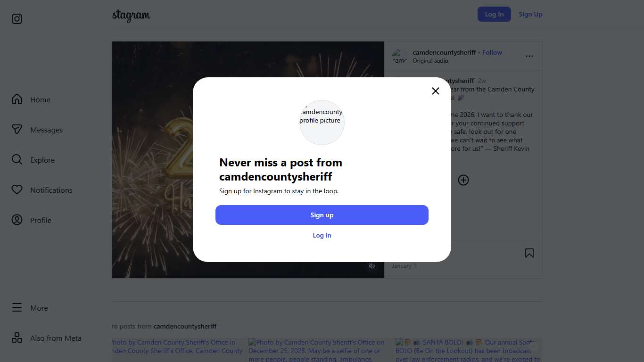Open the Home icon in sidebar

(x=17, y=99)
